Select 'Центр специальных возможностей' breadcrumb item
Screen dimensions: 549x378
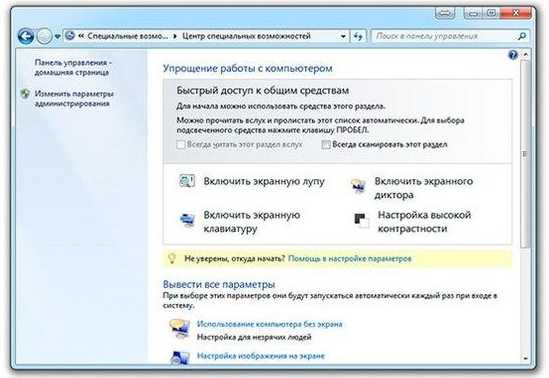pos(246,36)
